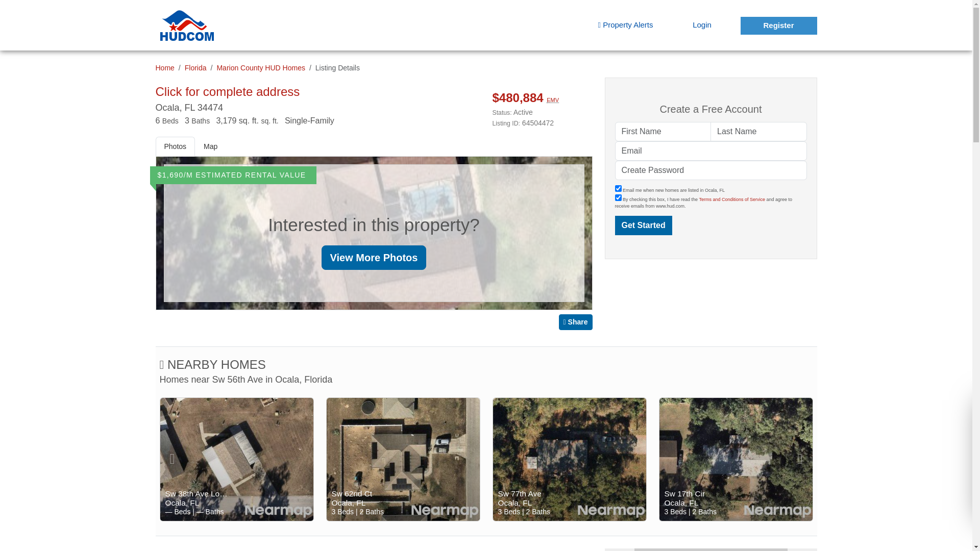The height and width of the screenshot is (551, 980).
Task: Click the HUDCOM logo
Action: coord(186,26)
